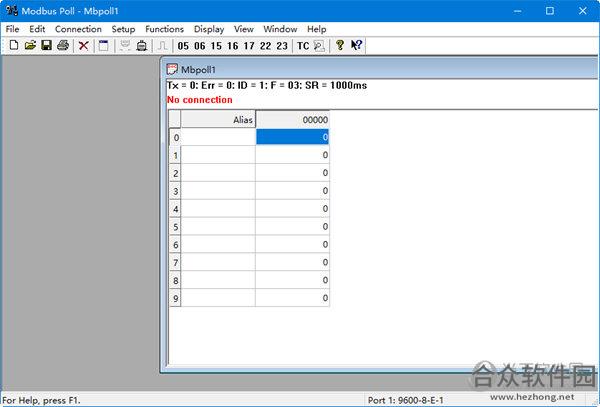Screen dimensions: 600x407
Task: Click the grid's top-left corner selector cell
Action: click(175, 119)
